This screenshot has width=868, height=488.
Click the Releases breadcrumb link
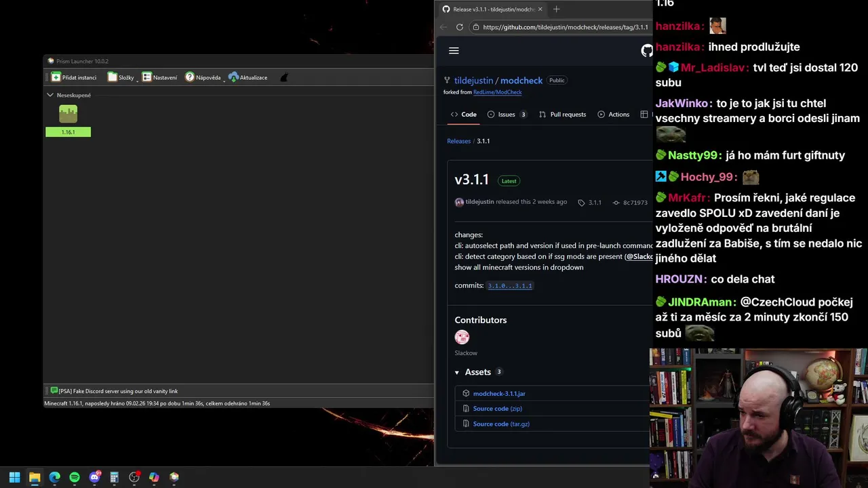pos(458,141)
